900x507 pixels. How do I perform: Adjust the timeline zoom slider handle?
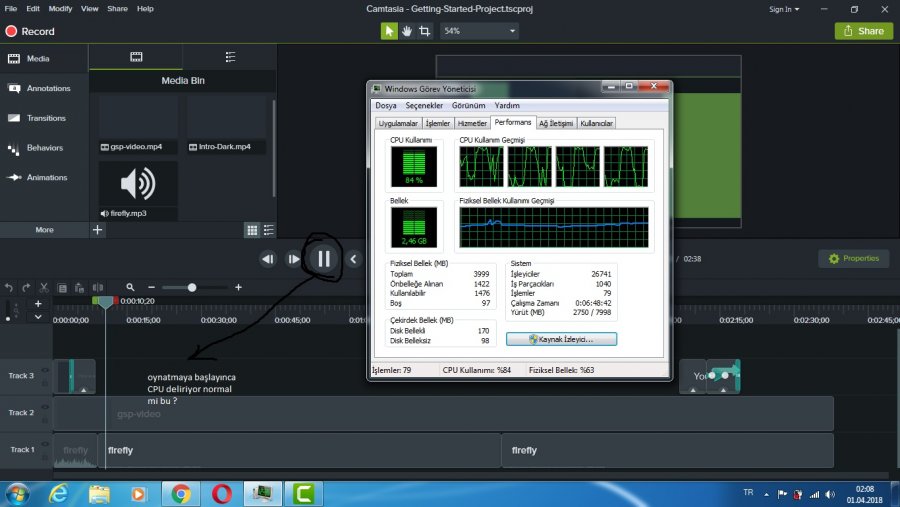pyautogui.click(x=192, y=287)
